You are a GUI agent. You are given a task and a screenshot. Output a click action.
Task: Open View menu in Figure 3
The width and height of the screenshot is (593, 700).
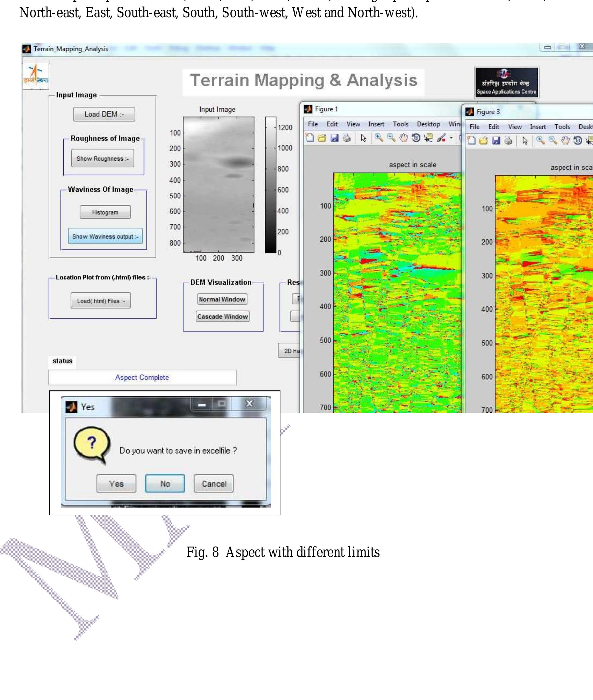point(515,127)
